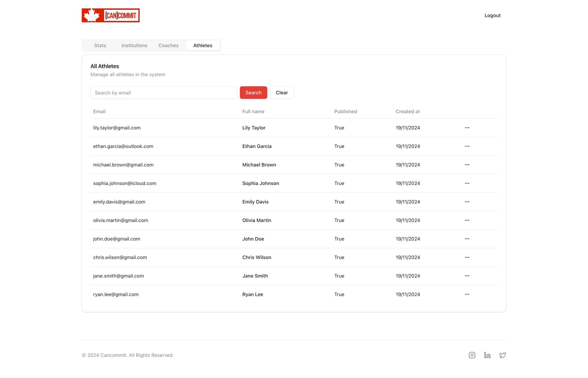Select email emily.davis@gmail.com

coord(119,202)
